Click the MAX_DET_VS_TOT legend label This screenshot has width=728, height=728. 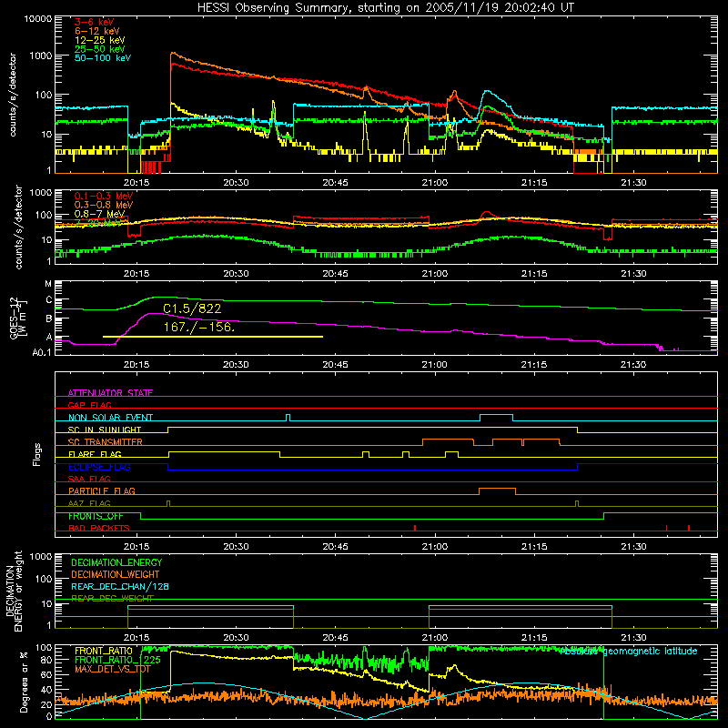point(113,669)
